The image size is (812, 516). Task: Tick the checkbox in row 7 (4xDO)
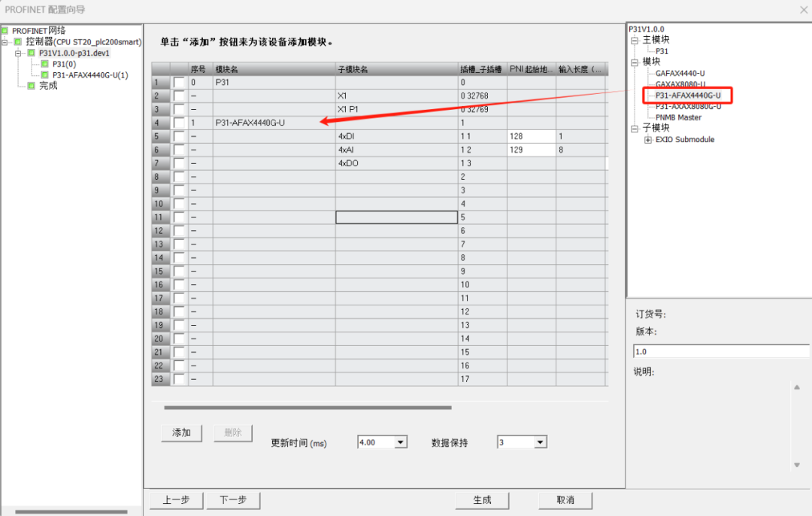pos(179,163)
